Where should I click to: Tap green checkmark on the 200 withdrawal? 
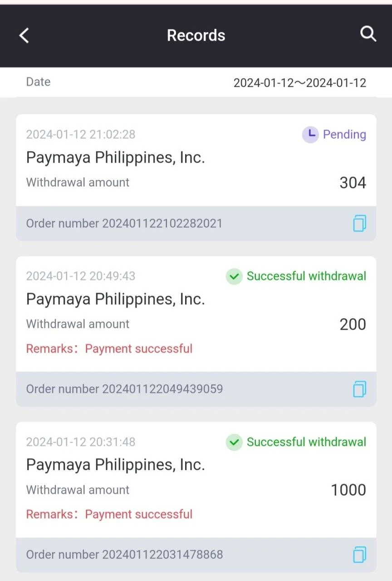coord(234,276)
